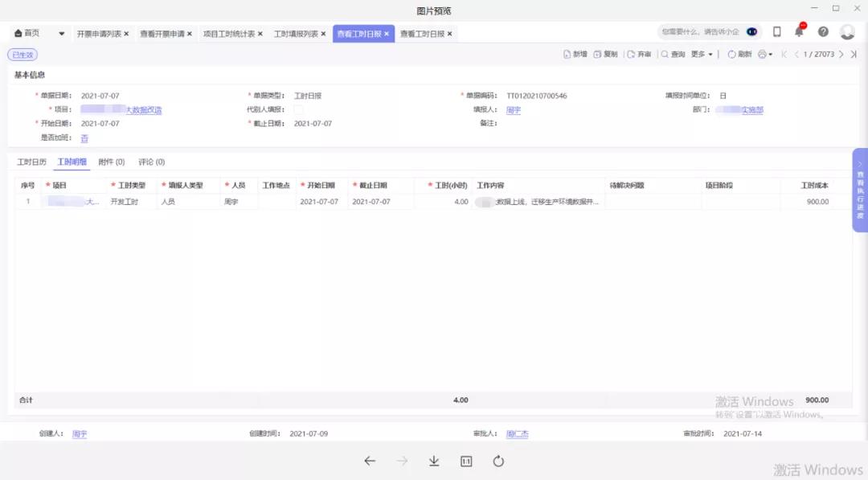
Task: Expand the 更多 dropdown menu
Action: pyautogui.click(x=702, y=55)
